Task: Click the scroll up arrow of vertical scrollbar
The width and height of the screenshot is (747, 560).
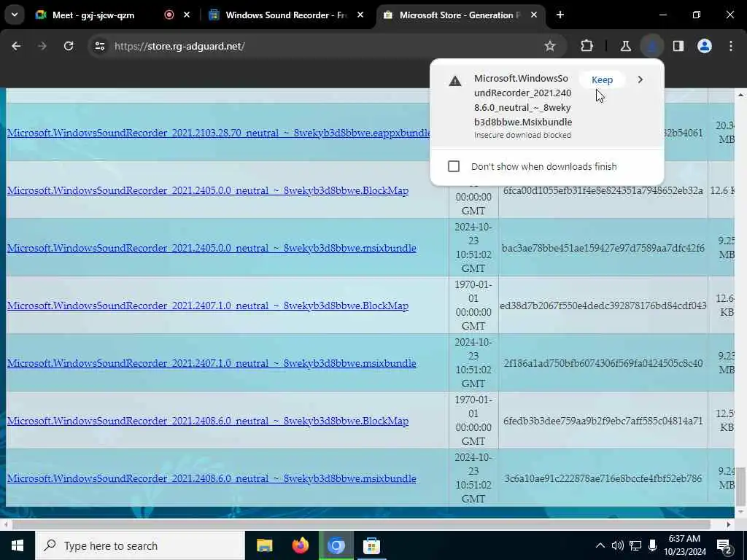Action: 740,95
